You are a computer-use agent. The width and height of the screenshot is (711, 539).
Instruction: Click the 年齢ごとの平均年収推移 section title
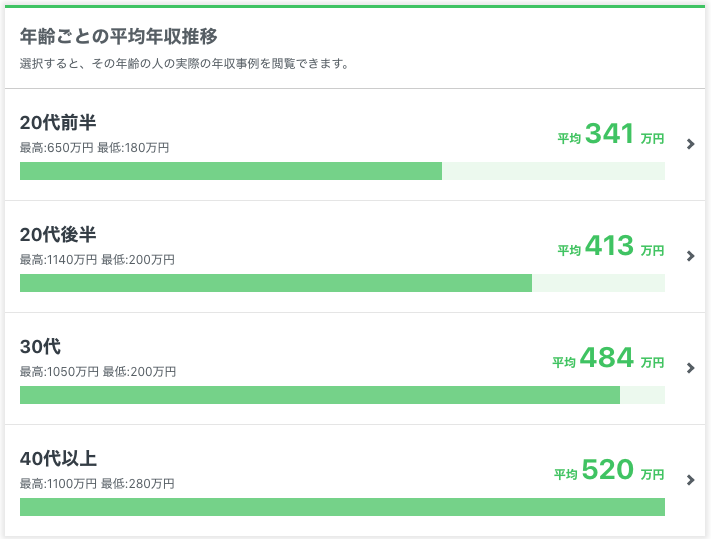118,36
